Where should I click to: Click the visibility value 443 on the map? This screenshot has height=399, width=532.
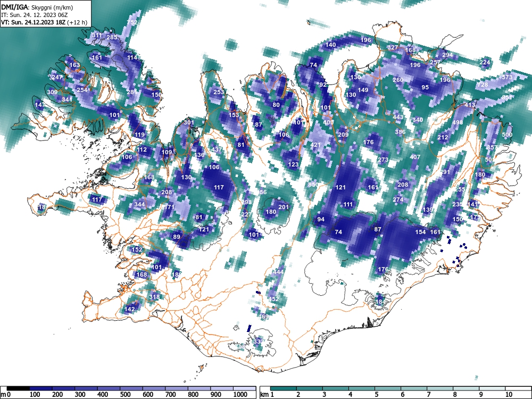pos(398,118)
